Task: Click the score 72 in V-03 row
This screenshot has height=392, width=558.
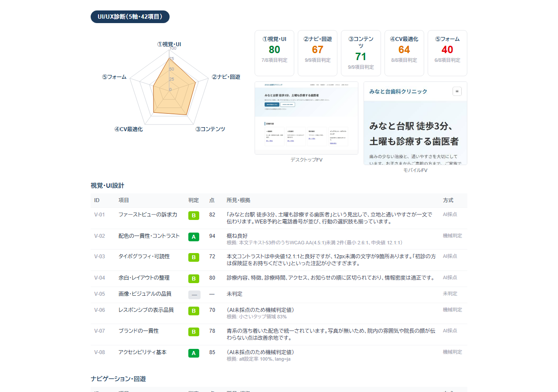Action: 212,256
